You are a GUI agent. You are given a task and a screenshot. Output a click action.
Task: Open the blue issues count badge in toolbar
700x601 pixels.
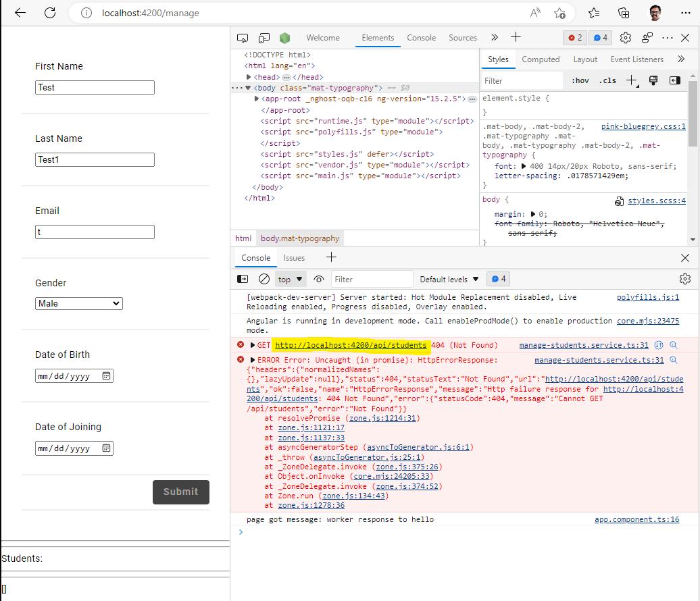click(600, 38)
